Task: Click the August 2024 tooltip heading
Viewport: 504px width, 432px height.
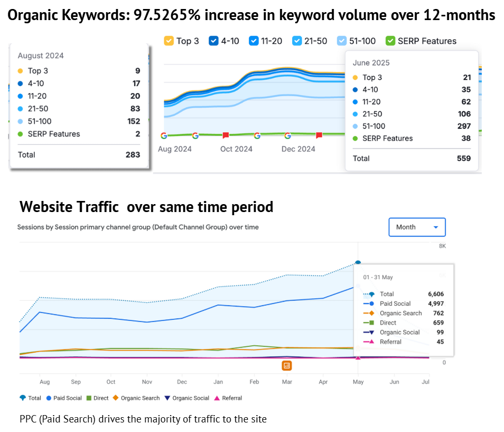Action: [x=41, y=56]
